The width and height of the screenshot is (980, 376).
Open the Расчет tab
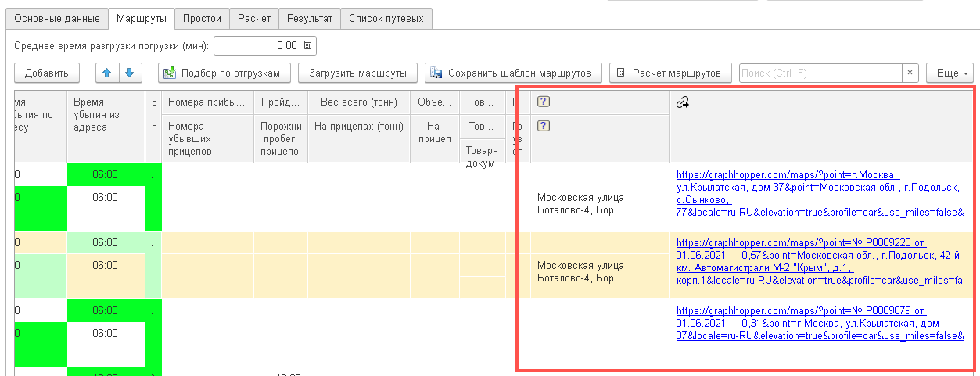255,18
